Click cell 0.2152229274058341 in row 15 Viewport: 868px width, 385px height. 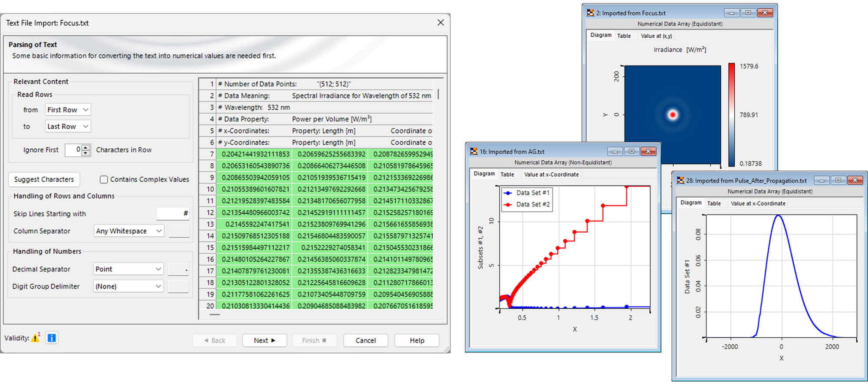[330, 248]
